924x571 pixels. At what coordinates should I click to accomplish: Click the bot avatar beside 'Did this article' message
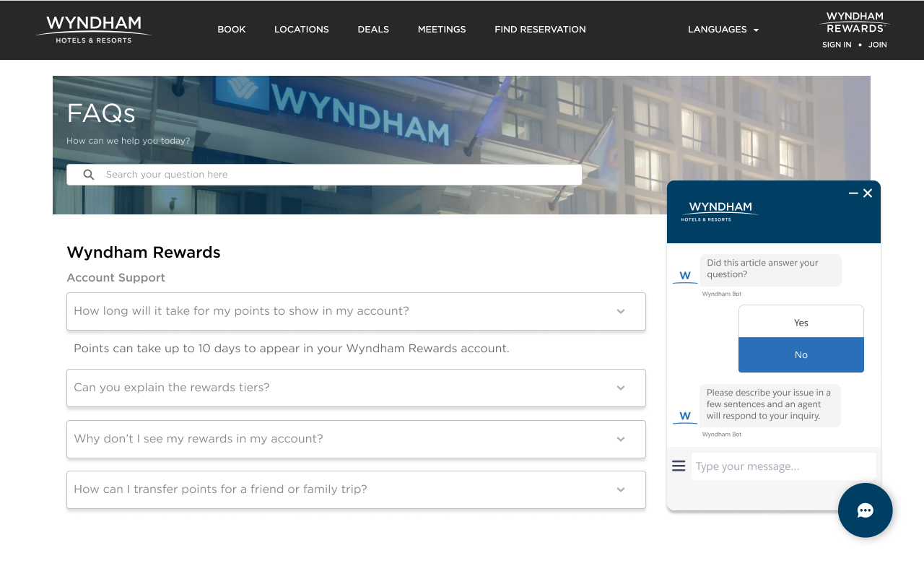point(685,276)
